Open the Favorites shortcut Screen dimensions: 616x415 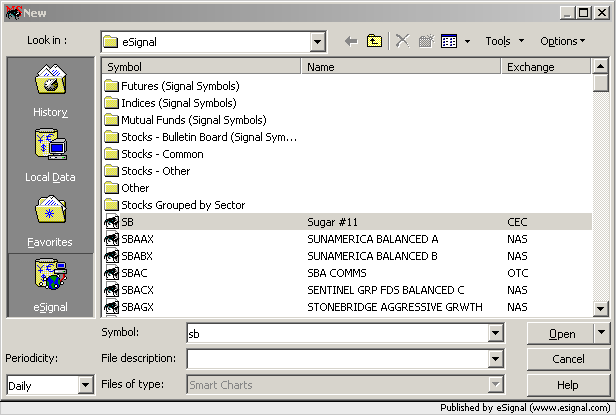(x=50, y=221)
